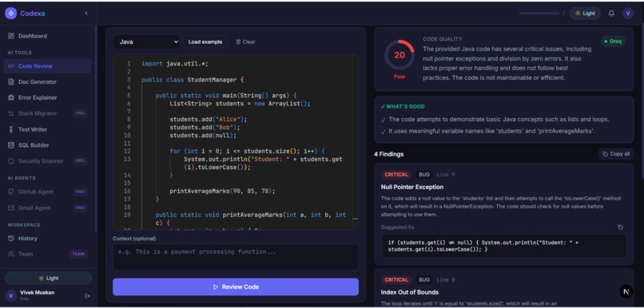644x308 pixels.
Task: Collapse the sidebar with the chevron
Action: click(86, 14)
